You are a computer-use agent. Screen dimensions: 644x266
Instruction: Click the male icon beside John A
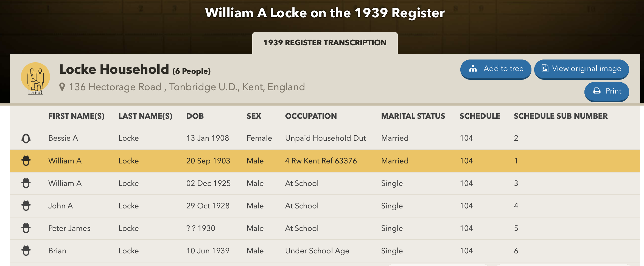click(x=26, y=206)
